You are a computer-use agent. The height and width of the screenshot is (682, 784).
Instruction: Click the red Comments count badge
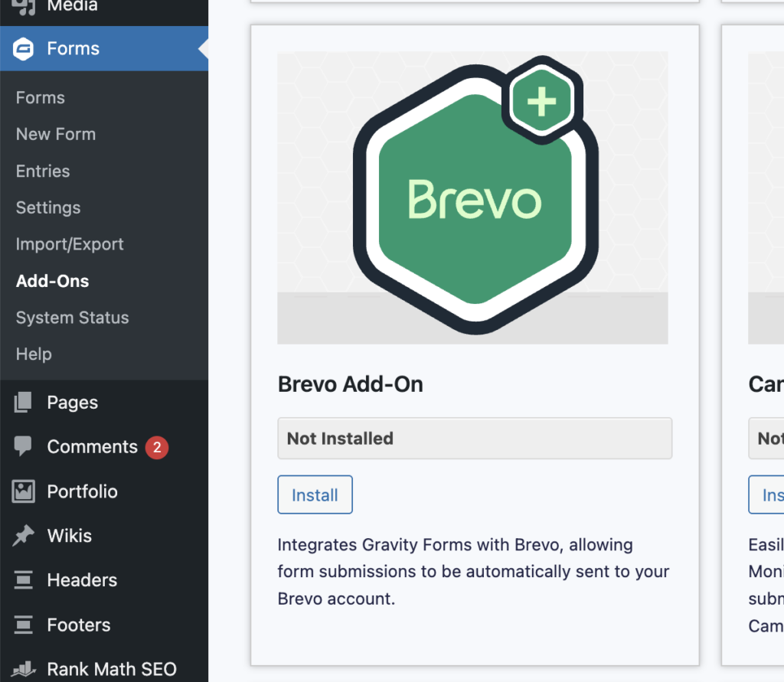coord(157,448)
